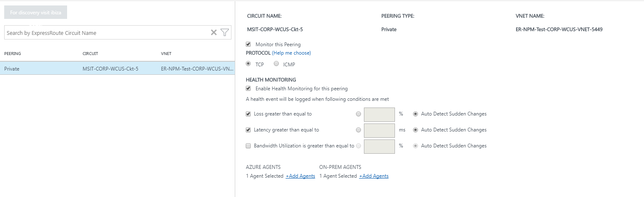The image size is (644, 197).
Task: Sort by the VNET column header
Action: tap(166, 54)
